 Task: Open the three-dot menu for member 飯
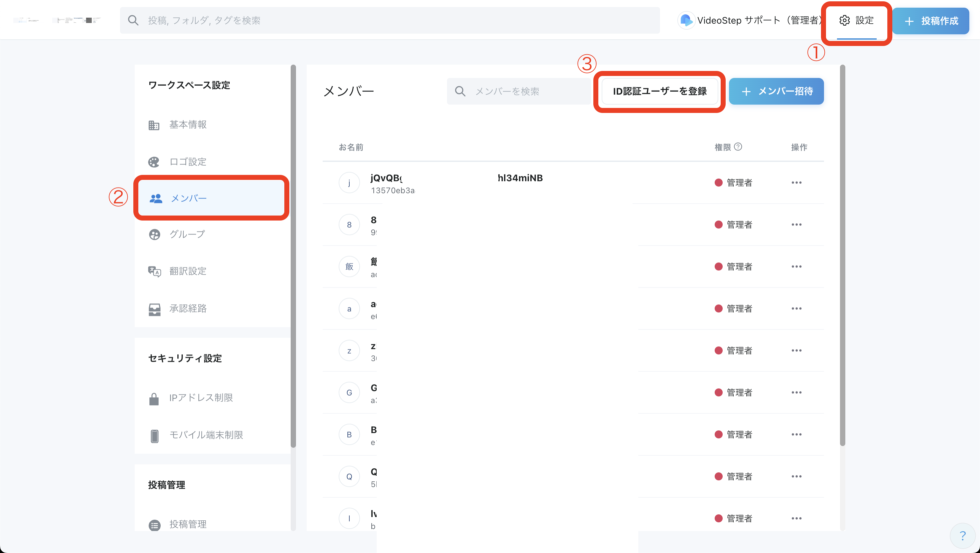click(x=796, y=267)
